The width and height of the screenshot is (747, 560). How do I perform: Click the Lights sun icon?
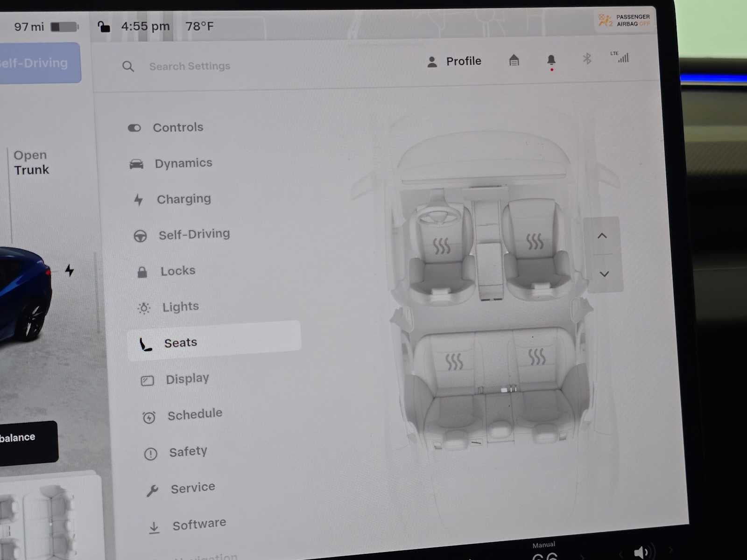(x=144, y=308)
